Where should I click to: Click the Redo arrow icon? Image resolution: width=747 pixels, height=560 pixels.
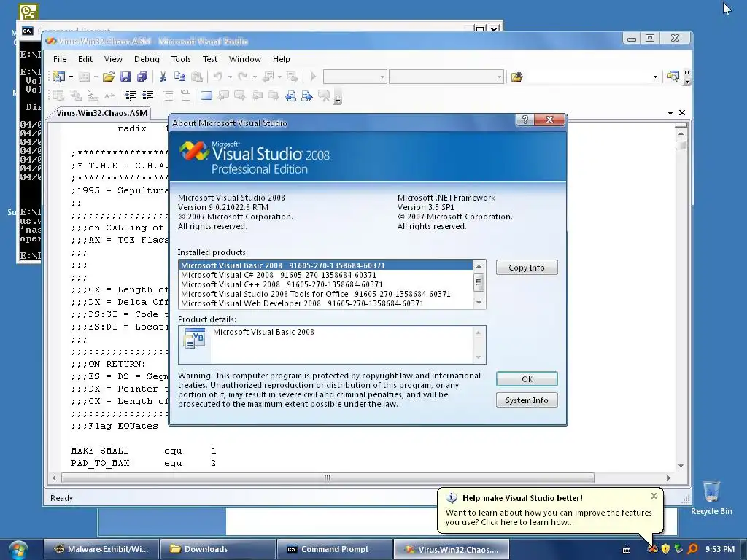pyautogui.click(x=243, y=77)
